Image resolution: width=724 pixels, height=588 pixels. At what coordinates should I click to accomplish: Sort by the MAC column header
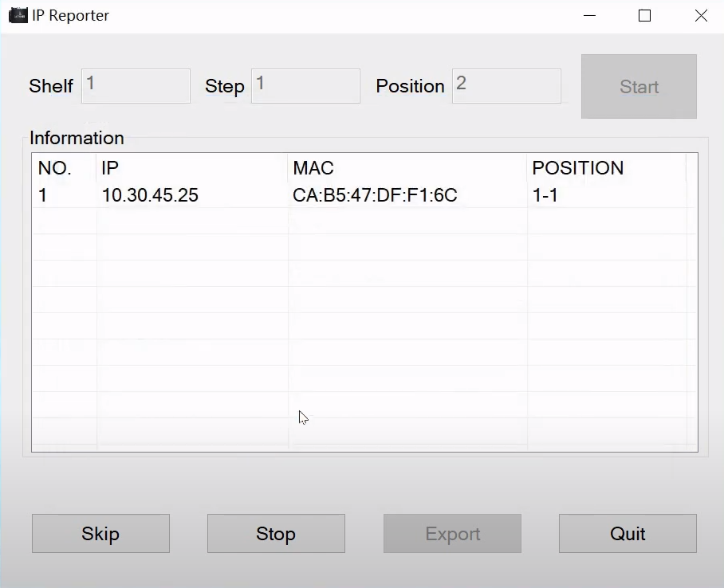coord(313,168)
